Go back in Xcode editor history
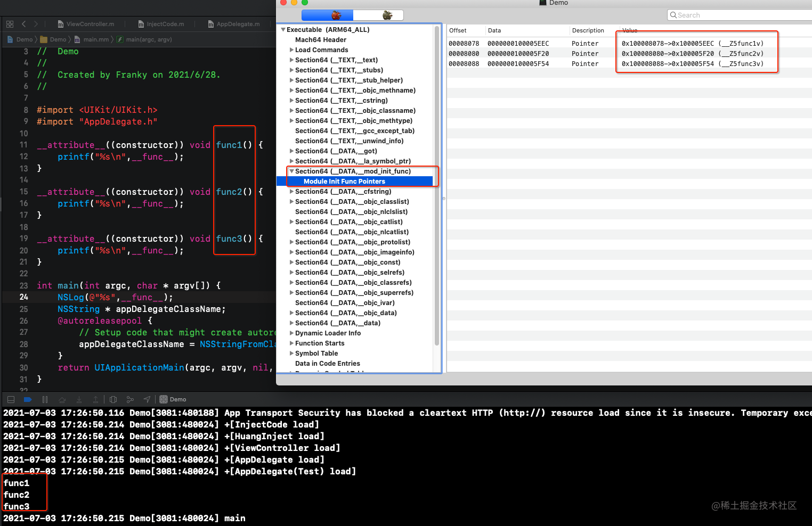This screenshot has width=812, height=526. pos(24,24)
